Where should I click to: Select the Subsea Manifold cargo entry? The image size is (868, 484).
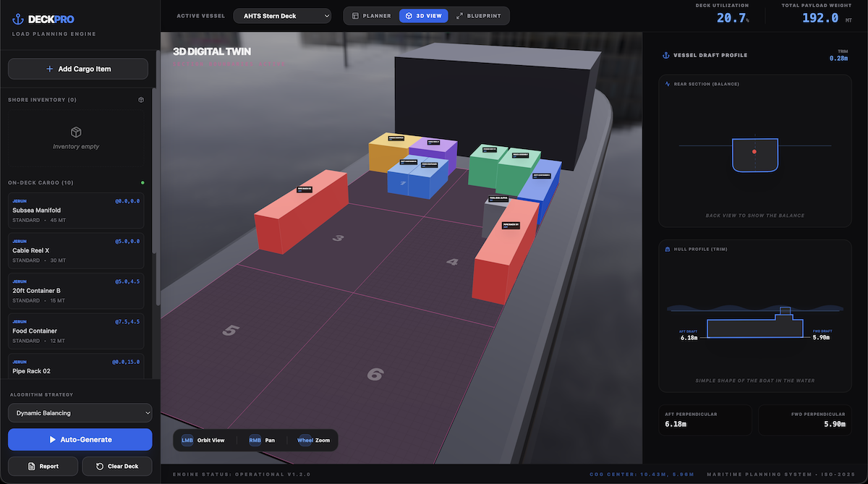click(75, 210)
